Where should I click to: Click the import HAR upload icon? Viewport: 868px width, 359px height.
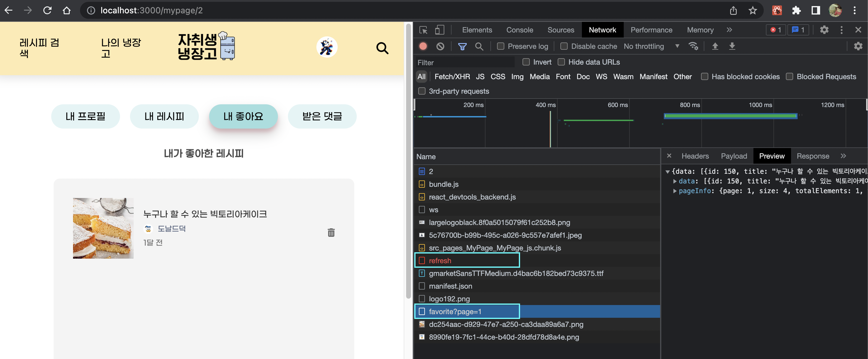pyautogui.click(x=715, y=46)
